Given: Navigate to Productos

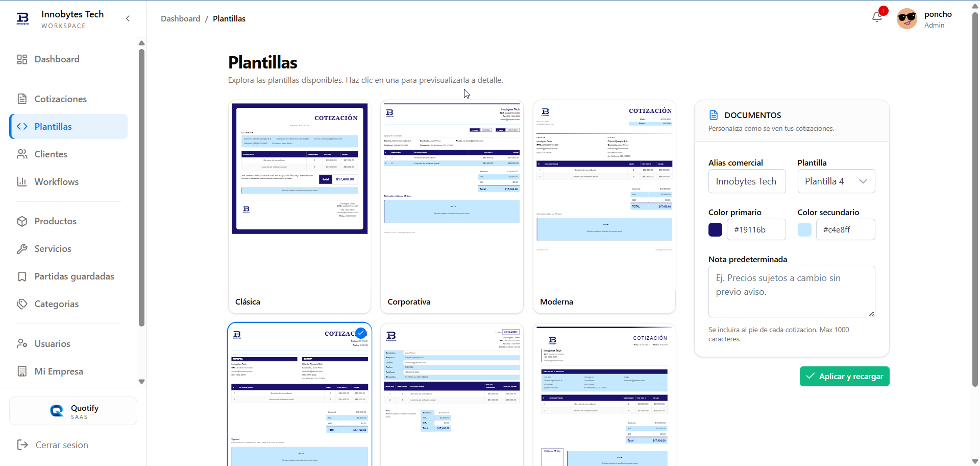Looking at the screenshot, I should click(x=68, y=221).
